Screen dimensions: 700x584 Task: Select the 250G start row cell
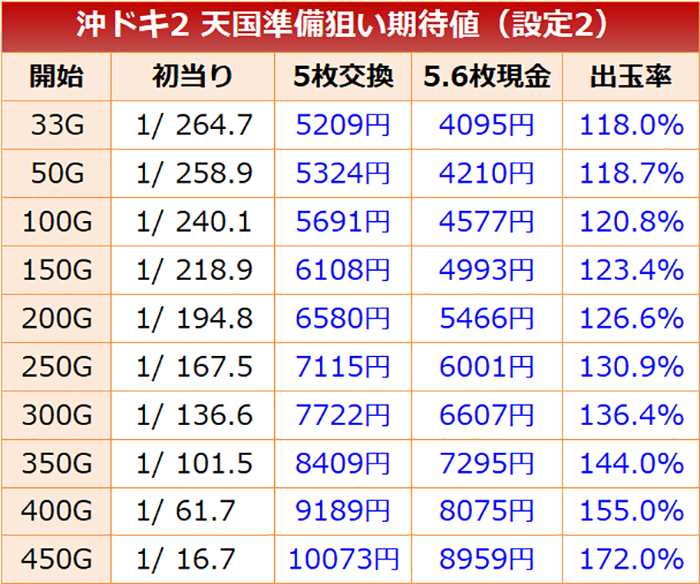point(57,365)
